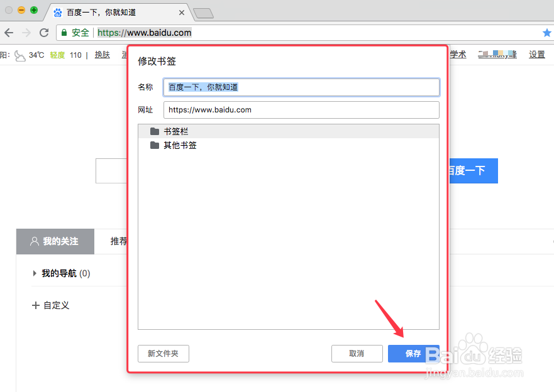554x392 pixels.
Task: Click the address bar URL
Action: tap(144, 33)
